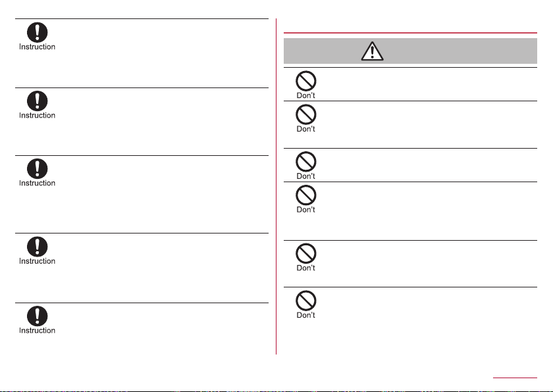Click the last Don't prohibition icon at bottom
This screenshot has width=553, height=392.
305,301
